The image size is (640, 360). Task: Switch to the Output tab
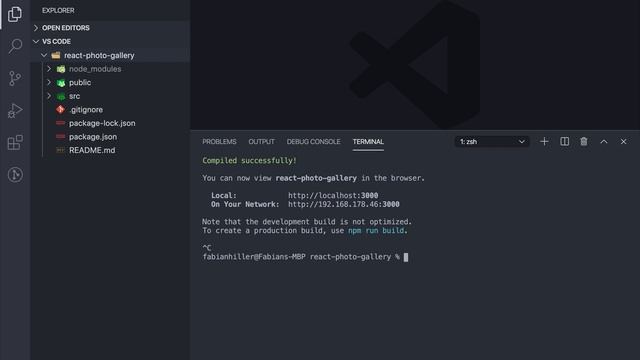[262, 142]
